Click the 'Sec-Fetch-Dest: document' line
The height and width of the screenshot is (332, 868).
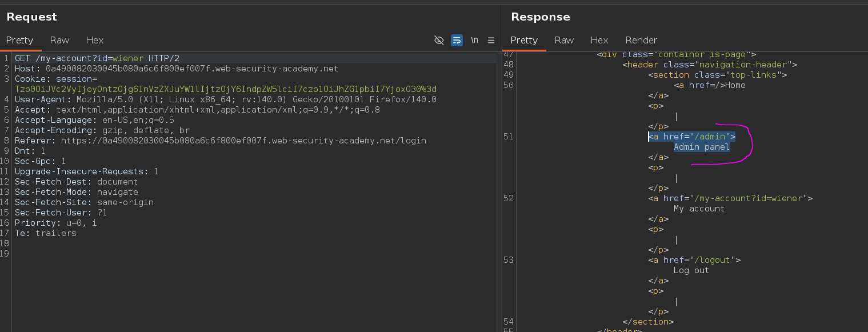pyautogui.click(x=76, y=182)
